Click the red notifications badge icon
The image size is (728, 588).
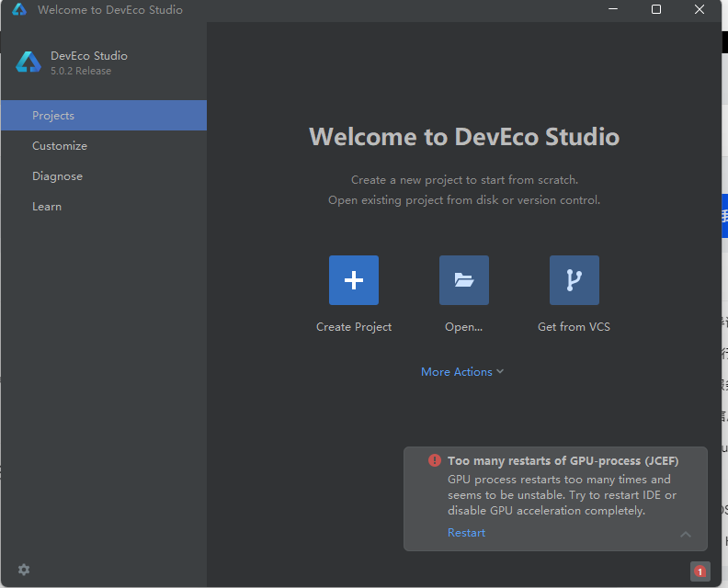pos(700,571)
